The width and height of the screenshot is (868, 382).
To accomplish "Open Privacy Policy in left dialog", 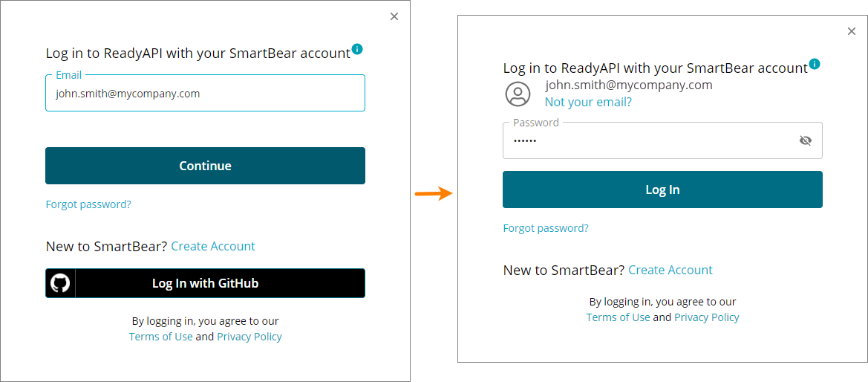I will tap(249, 337).
